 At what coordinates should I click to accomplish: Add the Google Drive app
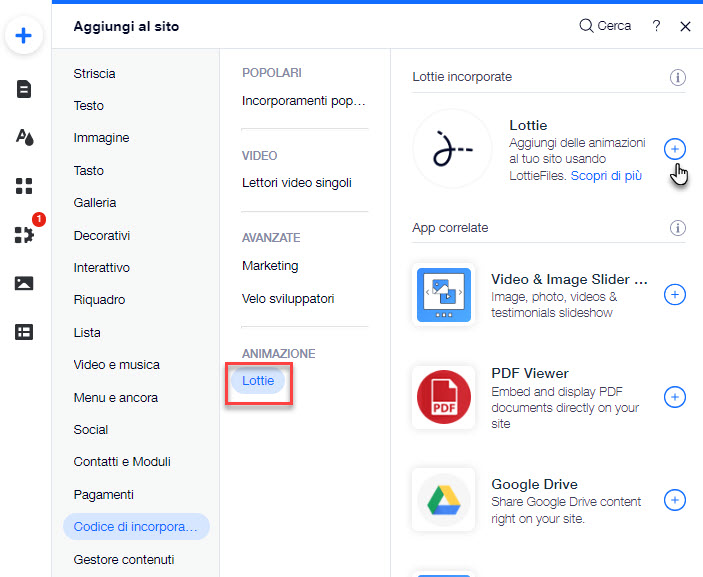674,500
